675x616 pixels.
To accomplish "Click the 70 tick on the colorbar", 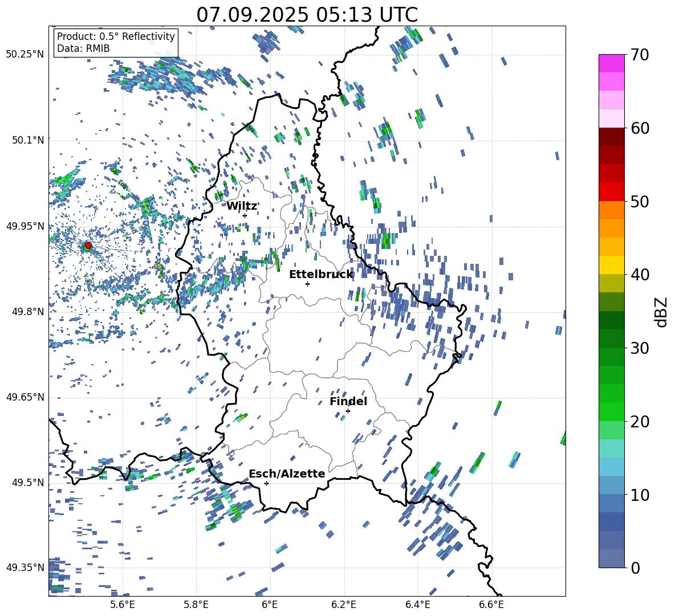I will [640, 55].
